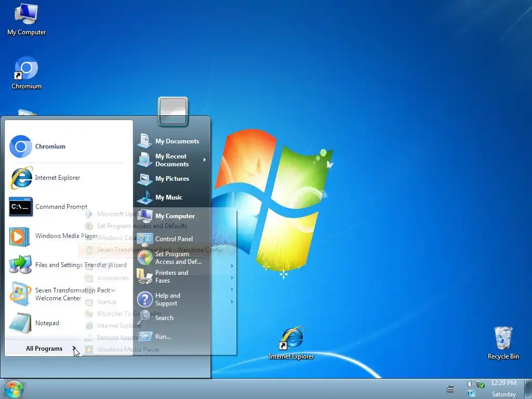Screen dimensions: 532x399
Task: Open Control Panel from the Start menu
Action: [x=172, y=239]
